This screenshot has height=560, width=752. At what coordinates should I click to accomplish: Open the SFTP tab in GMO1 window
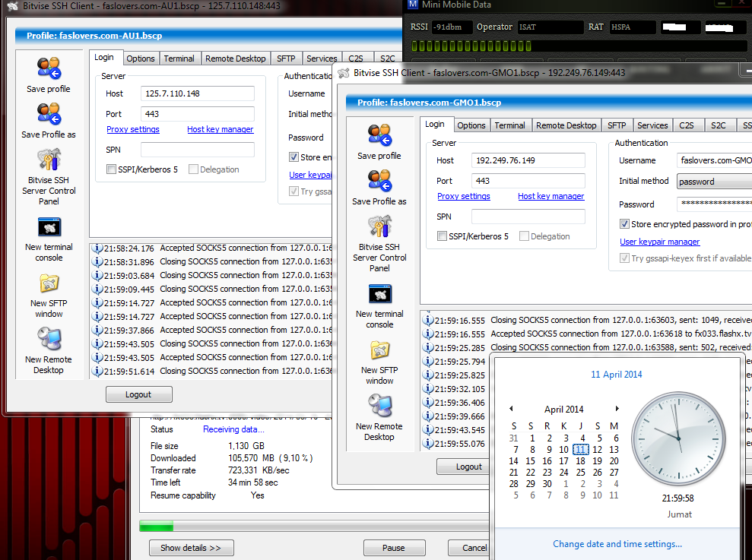click(617, 125)
